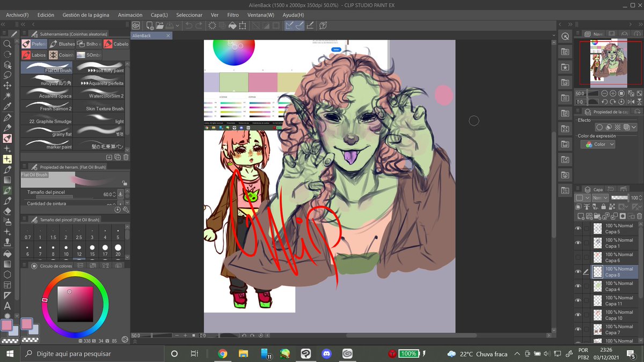Click main drawing color swatch
This screenshot has width=644, height=362.
[x=7, y=325]
